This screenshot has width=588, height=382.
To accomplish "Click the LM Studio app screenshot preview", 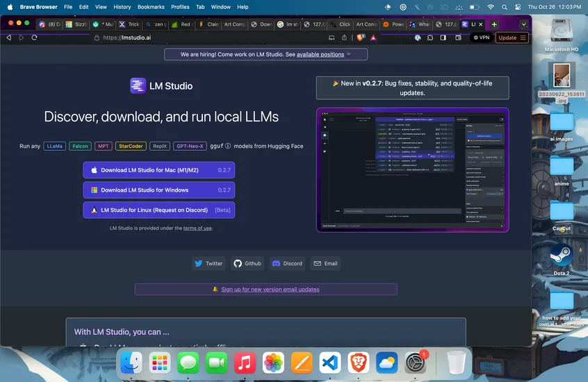I will (x=412, y=169).
